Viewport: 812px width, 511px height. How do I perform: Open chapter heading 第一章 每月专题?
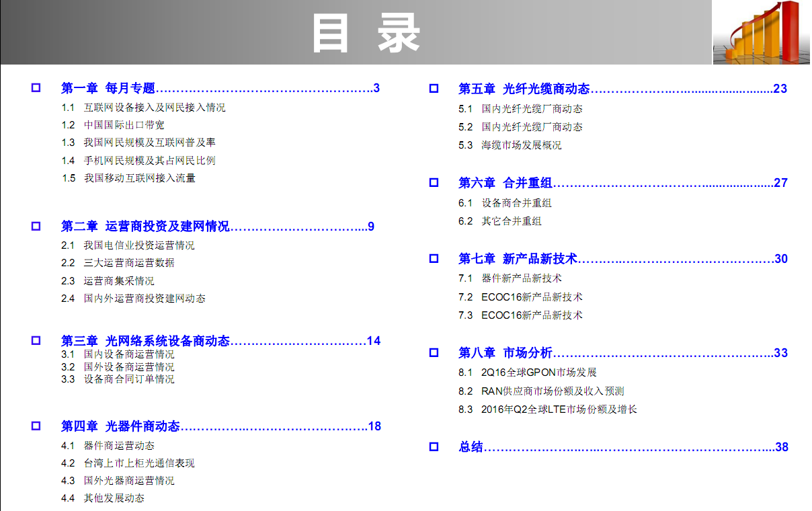tap(108, 88)
